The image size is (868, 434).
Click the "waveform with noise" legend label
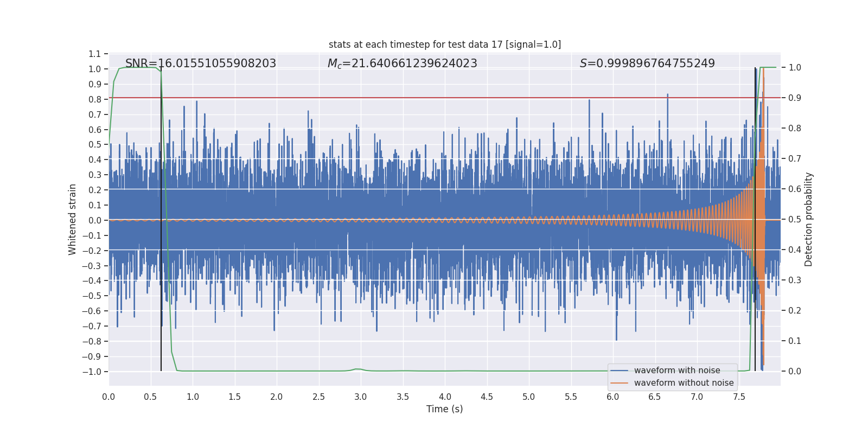(676, 371)
